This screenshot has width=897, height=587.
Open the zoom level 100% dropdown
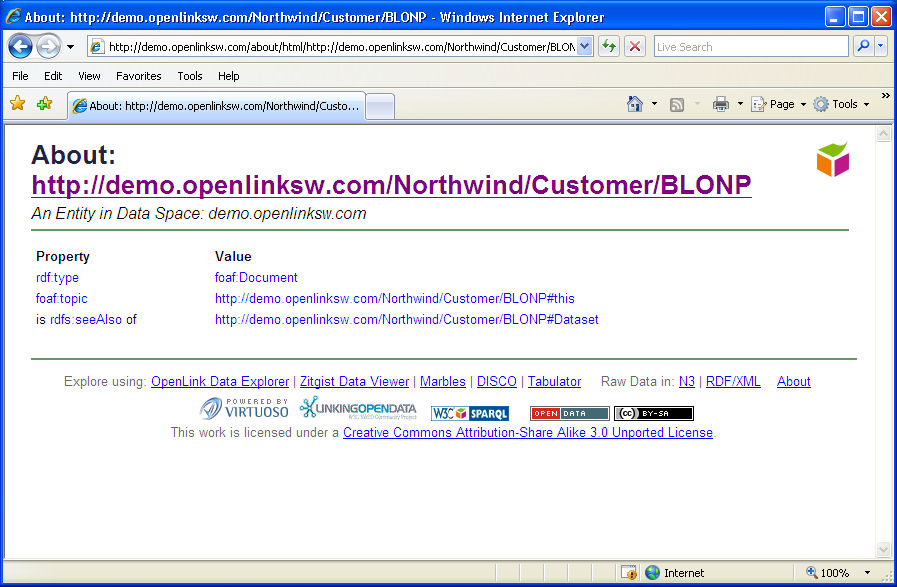867,573
